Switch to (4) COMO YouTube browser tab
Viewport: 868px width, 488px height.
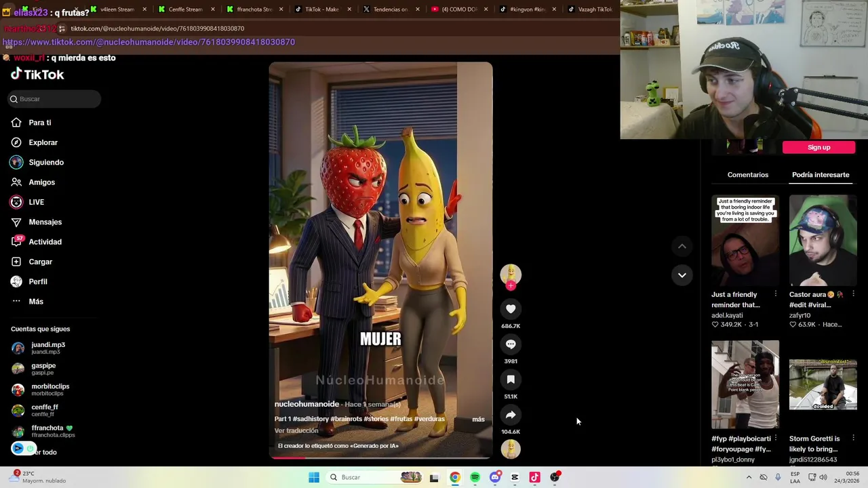pos(459,9)
